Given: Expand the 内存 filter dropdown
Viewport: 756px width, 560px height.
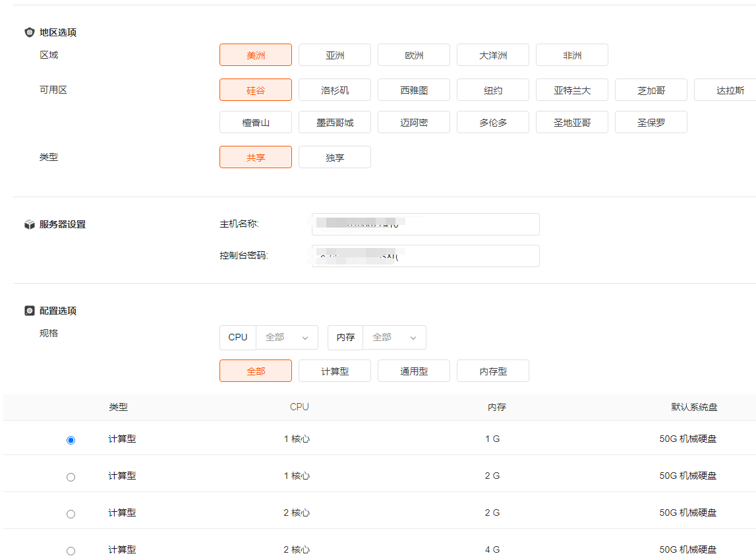Looking at the screenshot, I should [394, 337].
